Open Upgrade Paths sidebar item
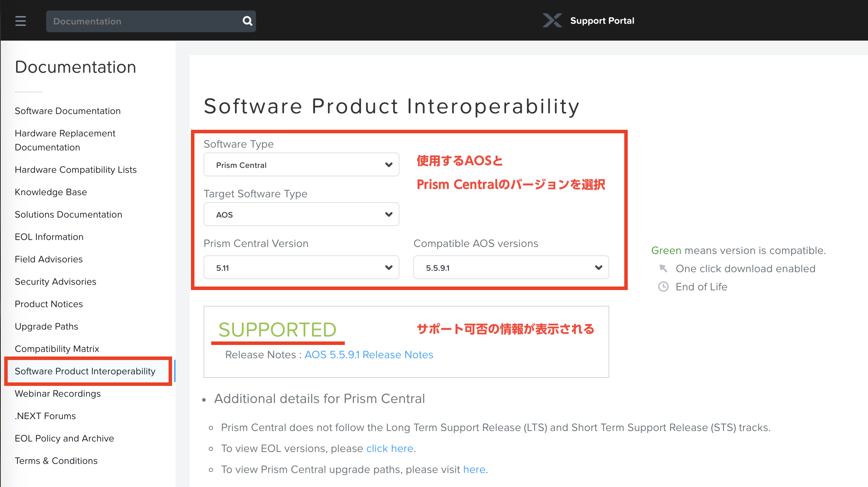The width and height of the screenshot is (868, 487). (x=47, y=326)
